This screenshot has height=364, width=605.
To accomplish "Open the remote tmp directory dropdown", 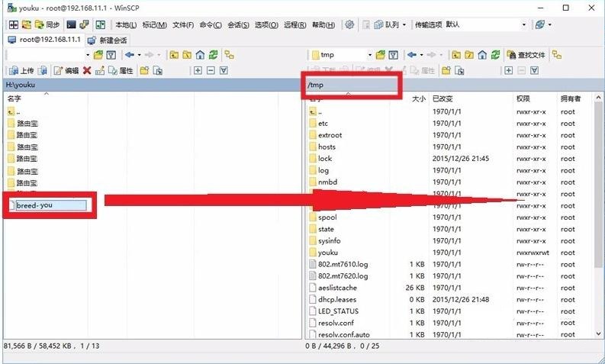I will coord(370,55).
